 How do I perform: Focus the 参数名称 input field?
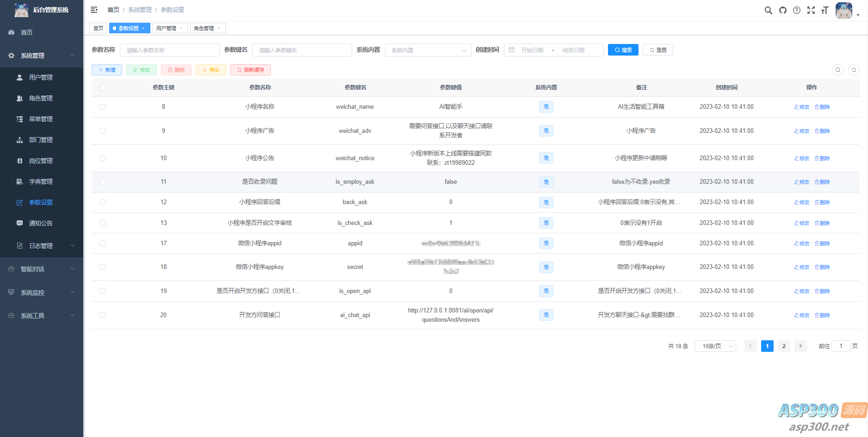click(x=170, y=50)
